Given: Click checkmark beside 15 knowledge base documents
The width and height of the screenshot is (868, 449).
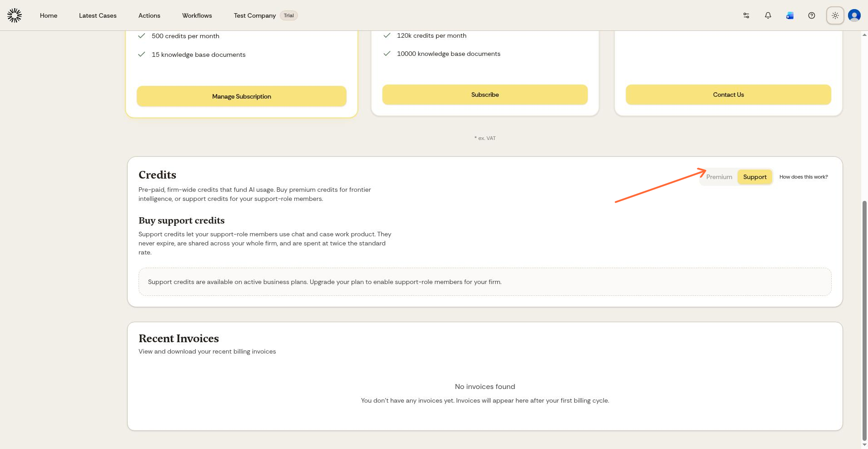Looking at the screenshot, I should click(x=142, y=54).
